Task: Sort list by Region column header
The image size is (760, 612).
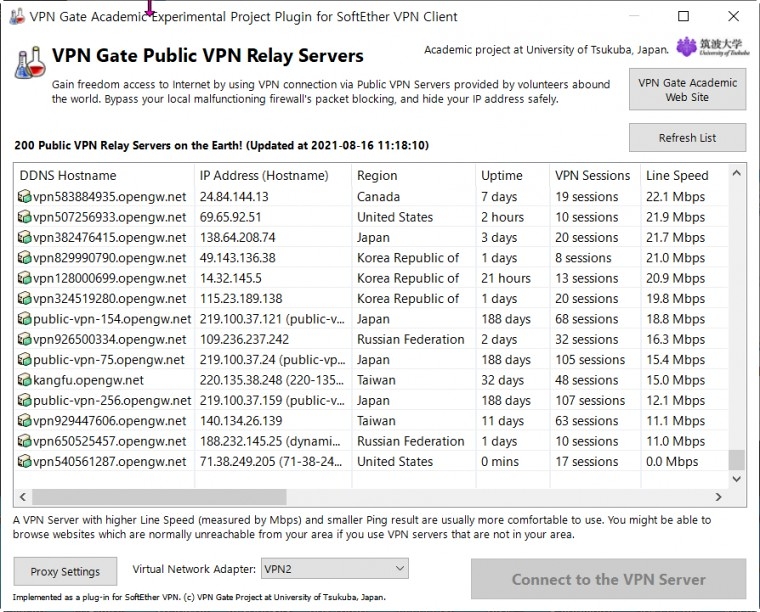Action: tap(413, 175)
